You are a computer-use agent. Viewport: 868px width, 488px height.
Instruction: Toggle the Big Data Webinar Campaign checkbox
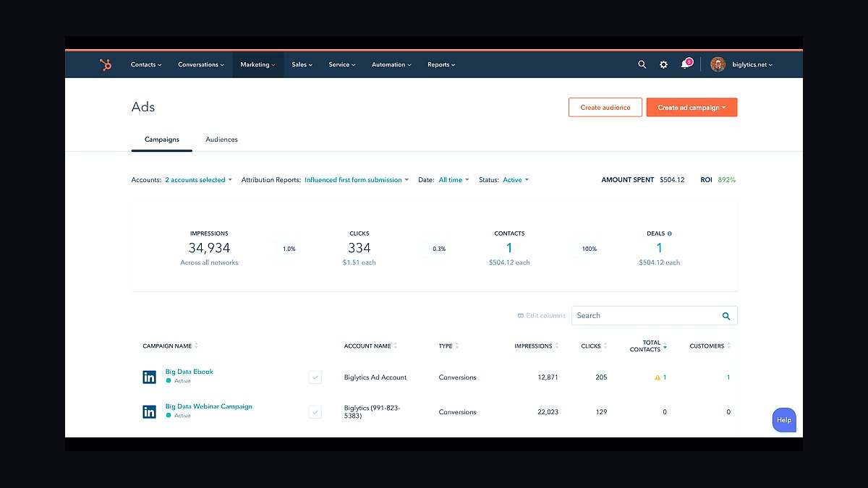click(315, 412)
